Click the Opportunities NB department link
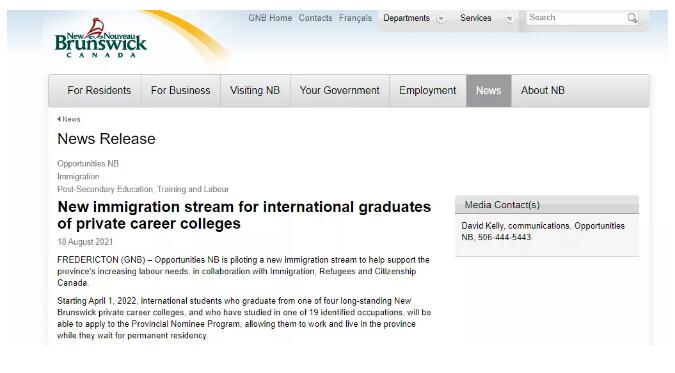The image size is (675, 373). (x=88, y=164)
